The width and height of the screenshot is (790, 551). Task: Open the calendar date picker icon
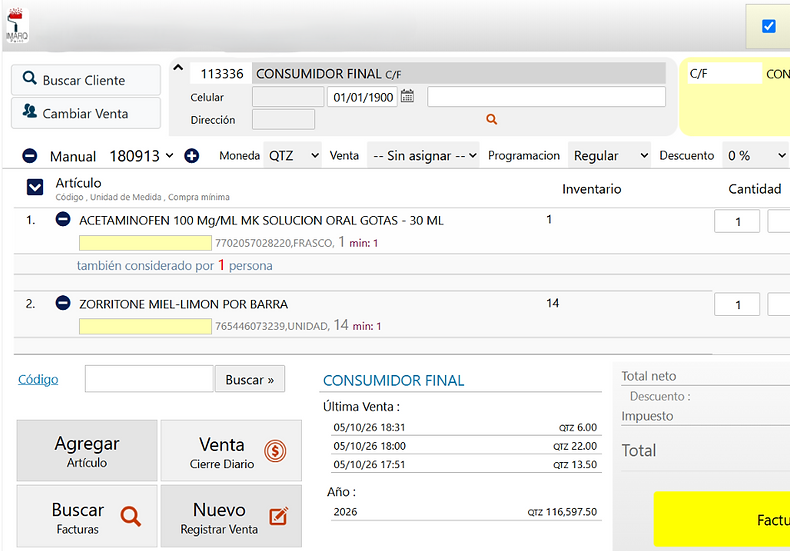[x=407, y=96]
